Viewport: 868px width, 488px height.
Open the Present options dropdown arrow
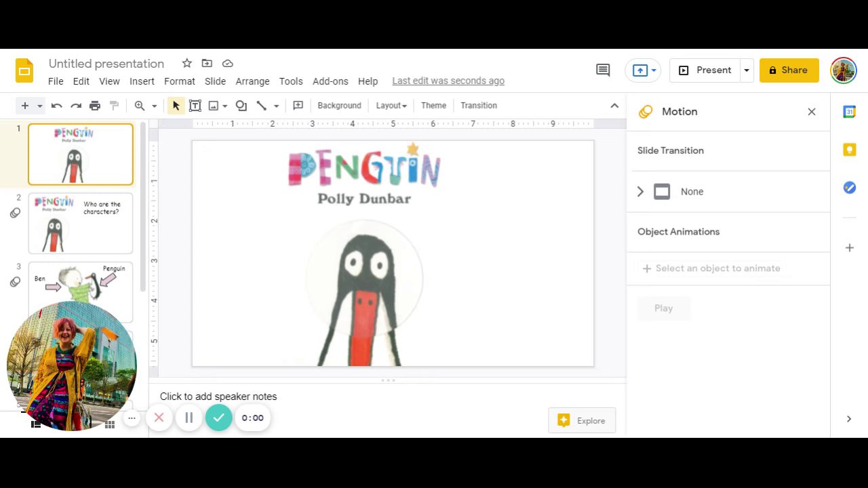[x=746, y=70]
